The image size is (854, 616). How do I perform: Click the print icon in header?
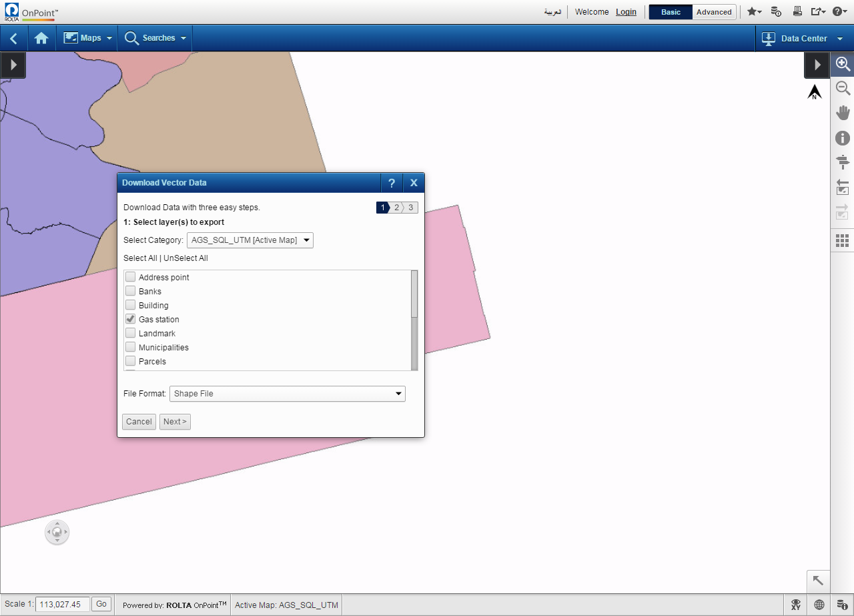(797, 11)
